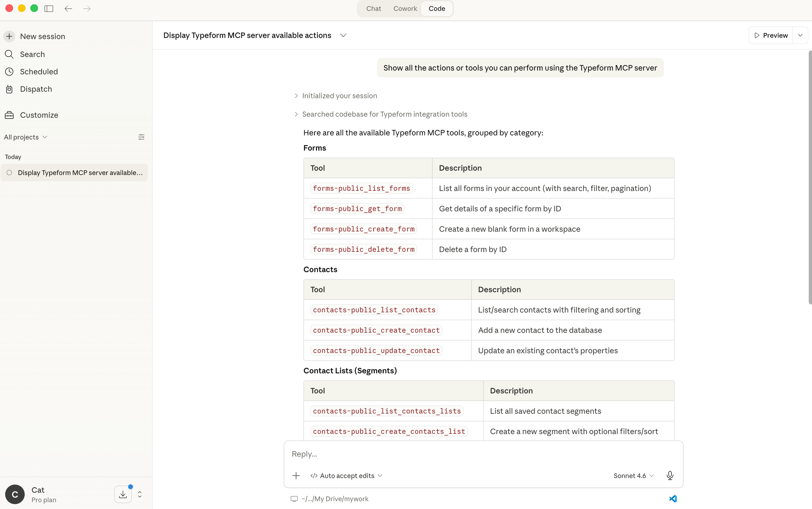
Task: Open Sonnet 4.6 model selector
Action: point(633,475)
